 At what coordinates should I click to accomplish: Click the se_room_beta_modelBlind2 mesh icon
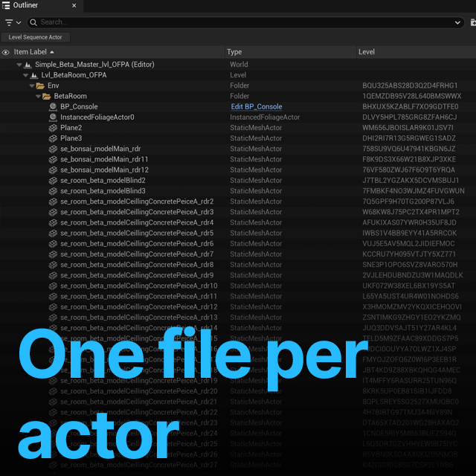click(53, 181)
